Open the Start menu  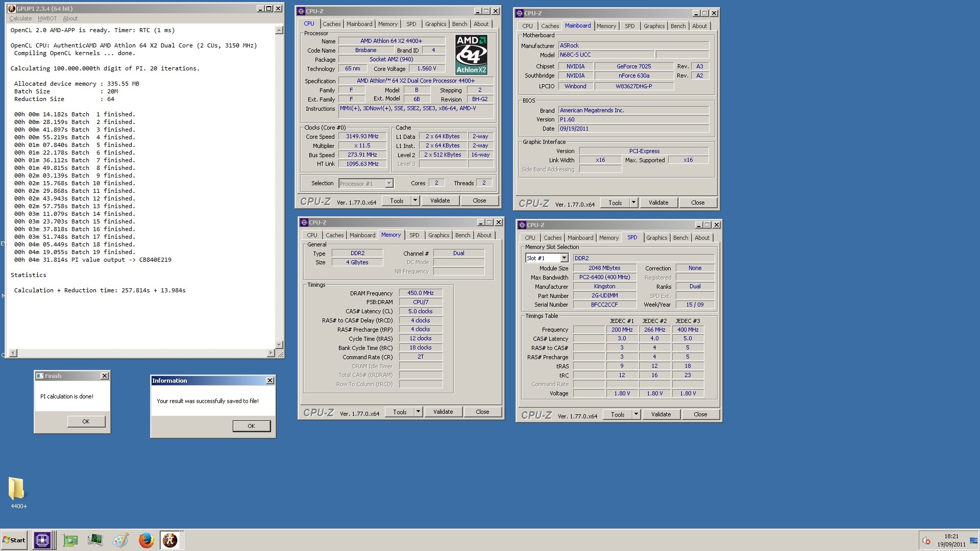14,540
